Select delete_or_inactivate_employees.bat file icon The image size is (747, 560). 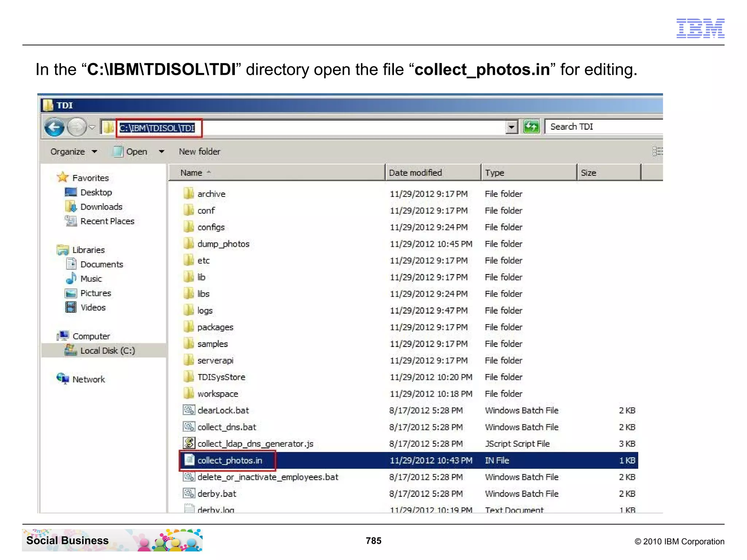(x=189, y=477)
